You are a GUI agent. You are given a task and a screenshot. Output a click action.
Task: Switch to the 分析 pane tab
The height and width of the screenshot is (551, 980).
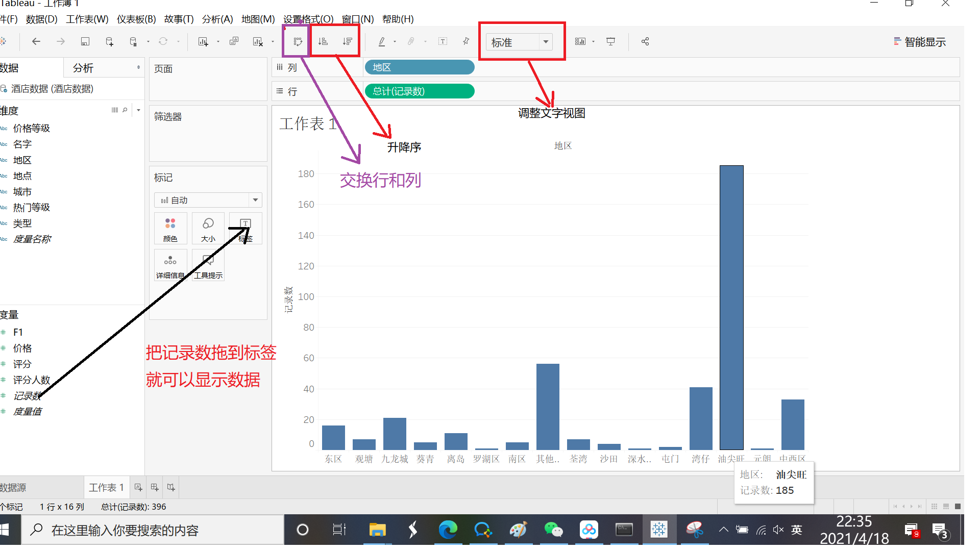(x=83, y=68)
